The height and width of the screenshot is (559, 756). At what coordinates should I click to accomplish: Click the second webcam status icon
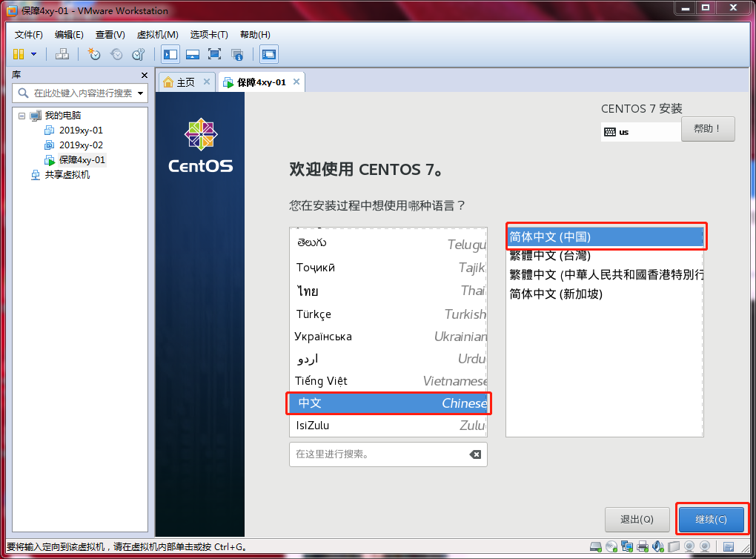pyautogui.click(x=705, y=547)
